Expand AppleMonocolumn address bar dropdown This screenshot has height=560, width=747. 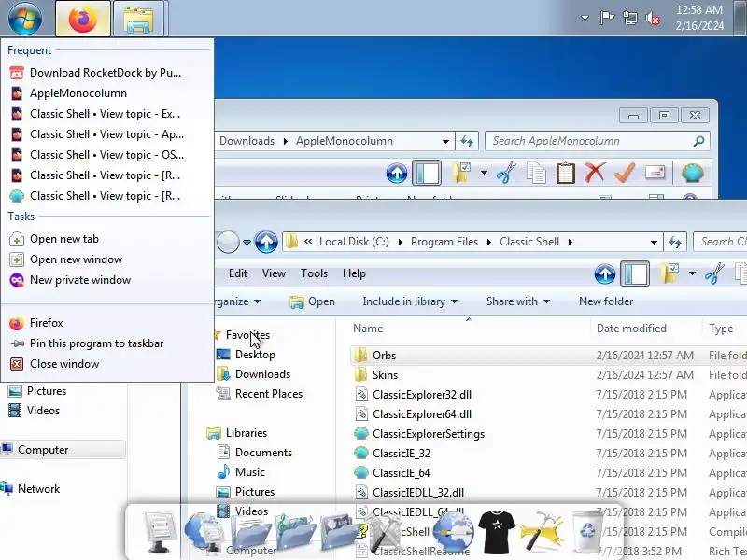pyautogui.click(x=445, y=141)
